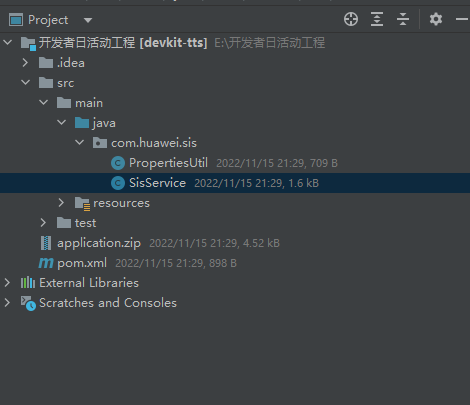Select the SisService class file
Image resolution: width=470 pixels, height=405 pixels.
235,183
